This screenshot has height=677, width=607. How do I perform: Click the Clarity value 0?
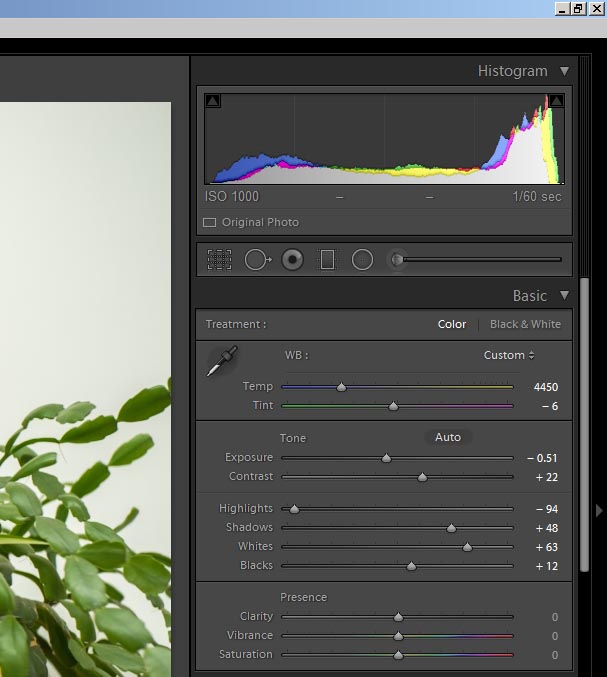pos(555,617)
